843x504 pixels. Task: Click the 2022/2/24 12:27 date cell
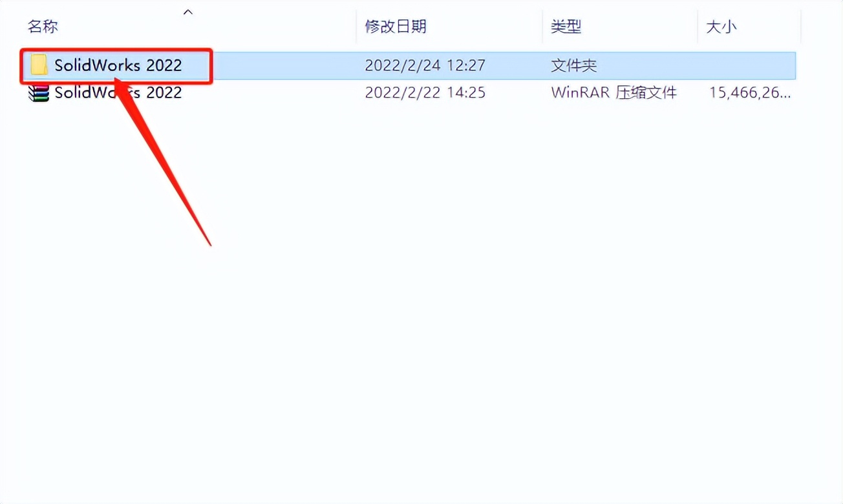tap(425, 65)
